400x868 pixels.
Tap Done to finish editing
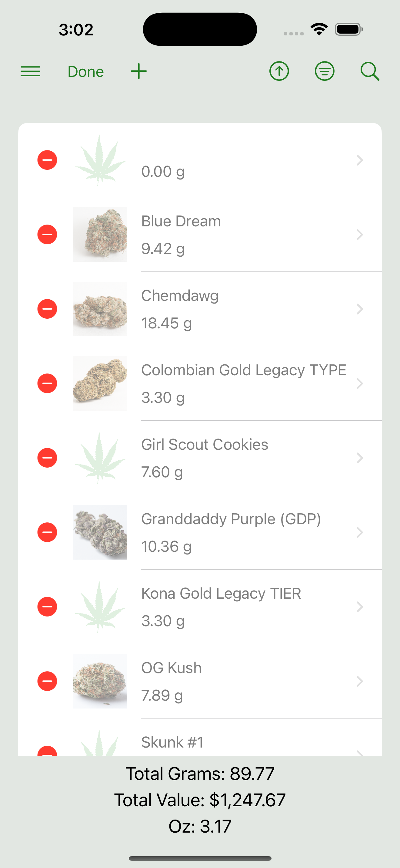[86, 71]
